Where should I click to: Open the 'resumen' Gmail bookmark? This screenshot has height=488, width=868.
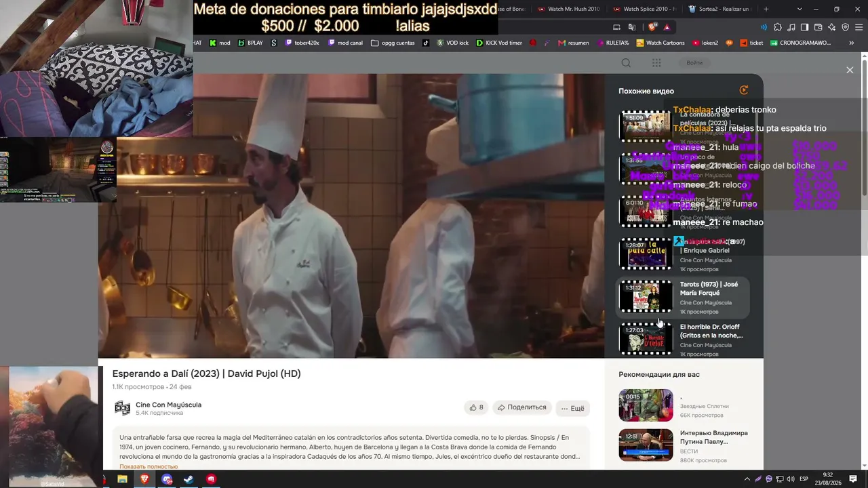click(x=573, y=43)
